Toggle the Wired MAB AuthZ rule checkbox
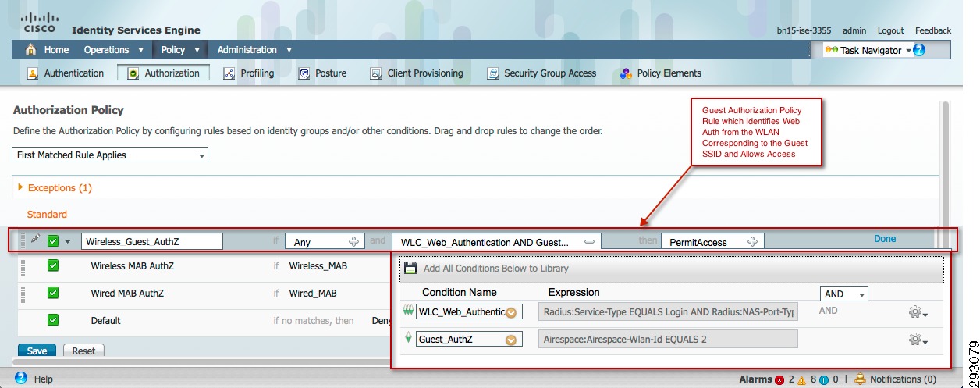Screen dimensions: 980x388 53,293
